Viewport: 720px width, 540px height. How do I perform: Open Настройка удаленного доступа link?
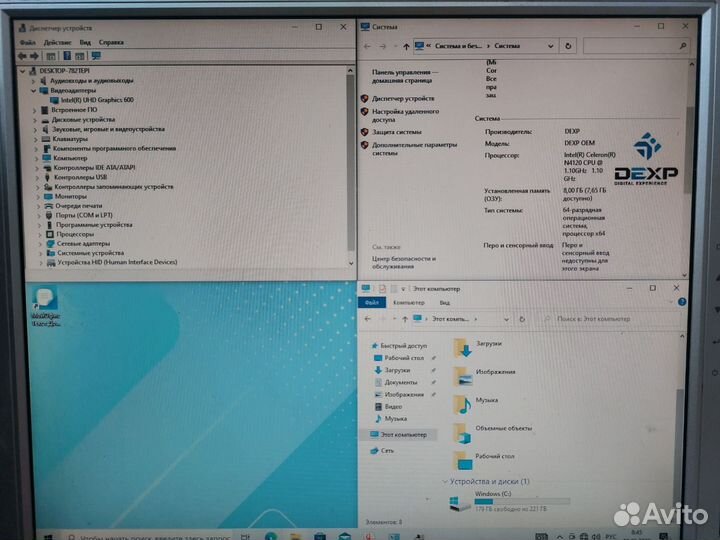tap(405, 115)
